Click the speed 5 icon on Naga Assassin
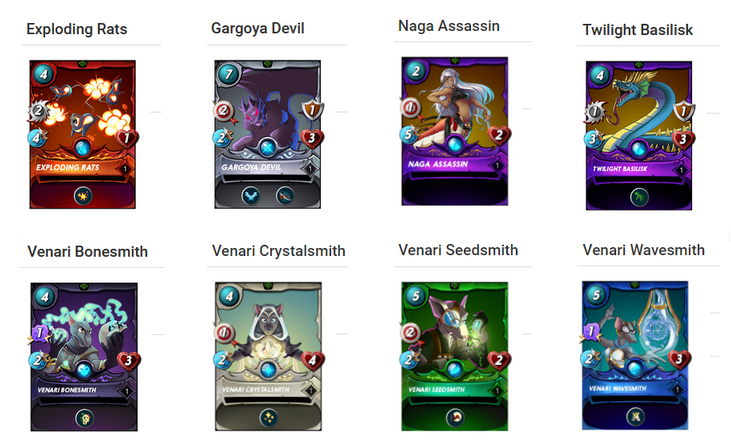731x446 pixels. tap(408, 135)
